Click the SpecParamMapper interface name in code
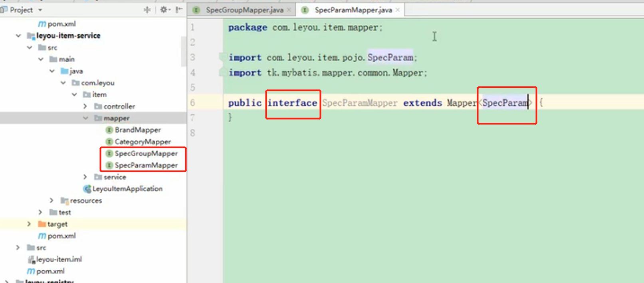The height and width of the screenshot is (283, 644). point(360,103)
